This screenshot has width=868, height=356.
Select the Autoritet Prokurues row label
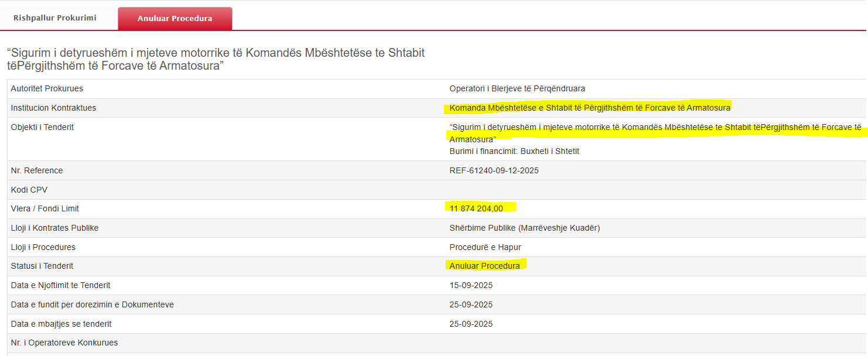(x=47, y=88)
